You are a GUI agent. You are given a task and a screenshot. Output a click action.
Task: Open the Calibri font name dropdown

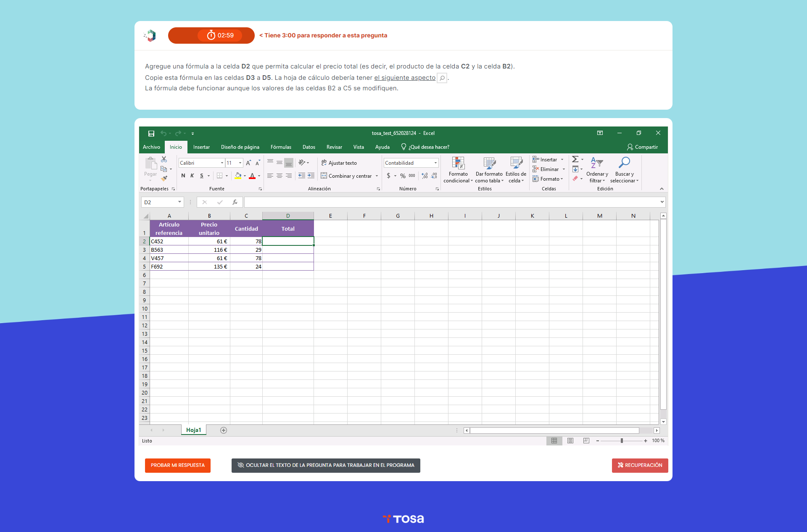222,163
